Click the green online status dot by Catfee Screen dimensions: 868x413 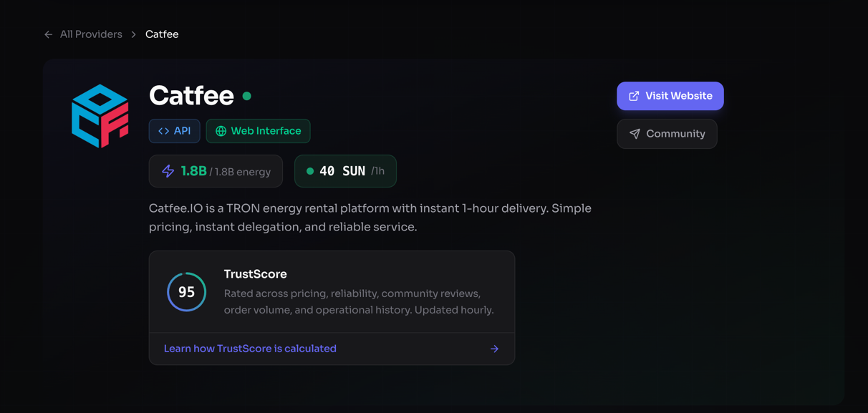pos(247,96)
